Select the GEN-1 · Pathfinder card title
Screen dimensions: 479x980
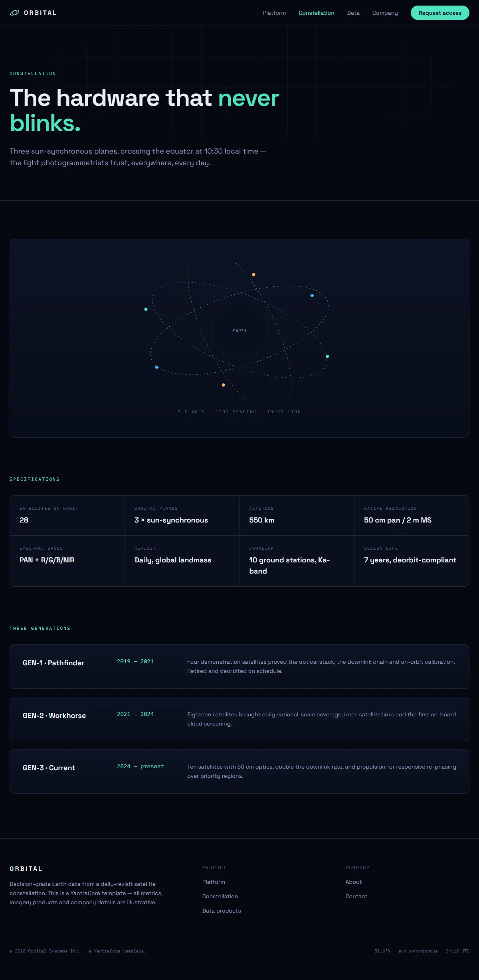tap(53, 663)
